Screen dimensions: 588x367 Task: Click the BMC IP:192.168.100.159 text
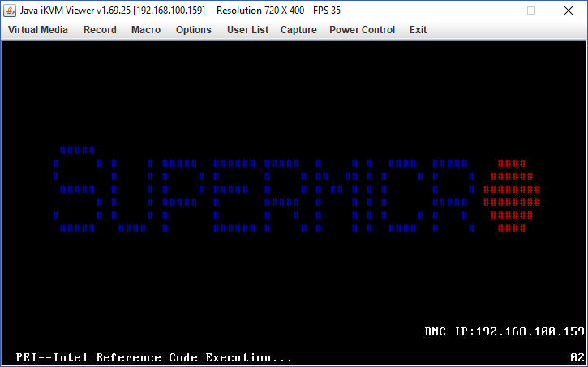pyautogui.click(x=504, y=332)
